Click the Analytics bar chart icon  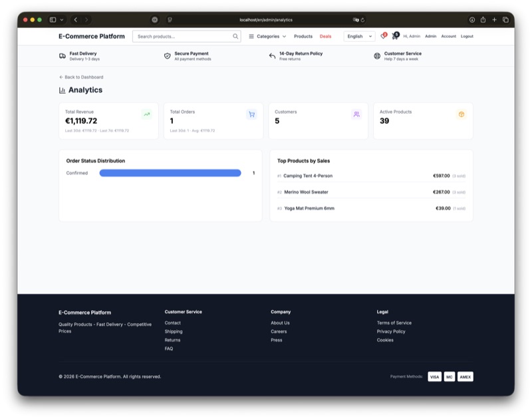(62, 90)
